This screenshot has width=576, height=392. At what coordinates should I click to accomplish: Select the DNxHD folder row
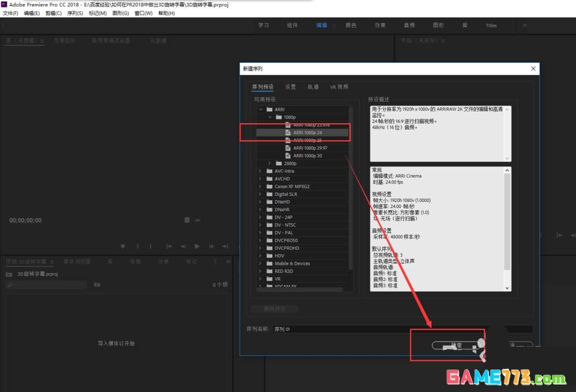302,202
